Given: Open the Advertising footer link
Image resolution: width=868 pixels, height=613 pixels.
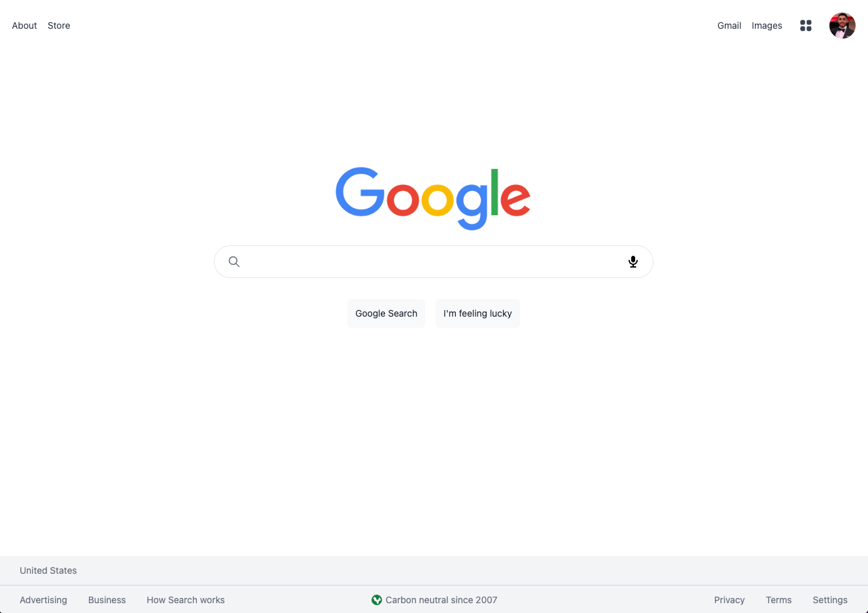Looking at the screenshot, I should 43,600.
